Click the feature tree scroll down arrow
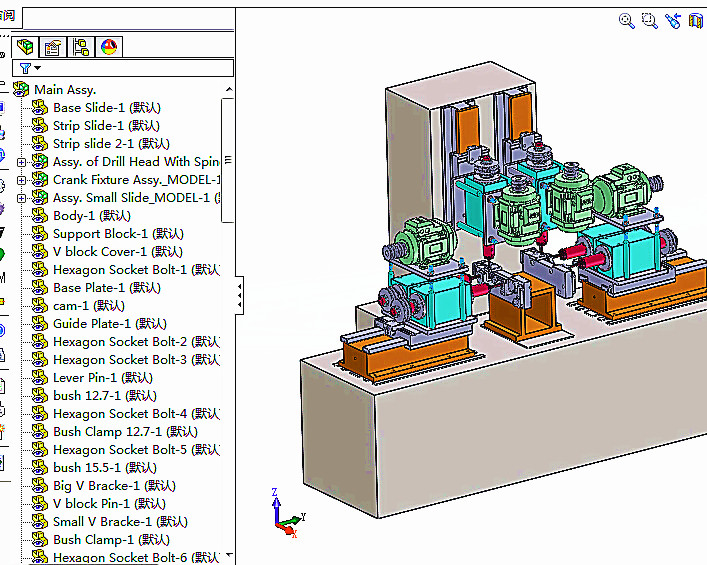This screenshot has width=707, height=565. coord(229,555)
